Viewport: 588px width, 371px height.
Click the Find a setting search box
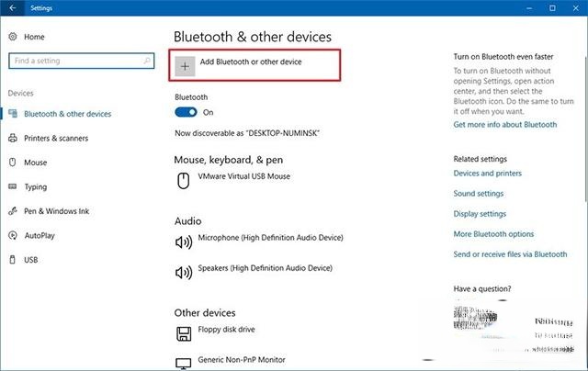tap(82, 61)
